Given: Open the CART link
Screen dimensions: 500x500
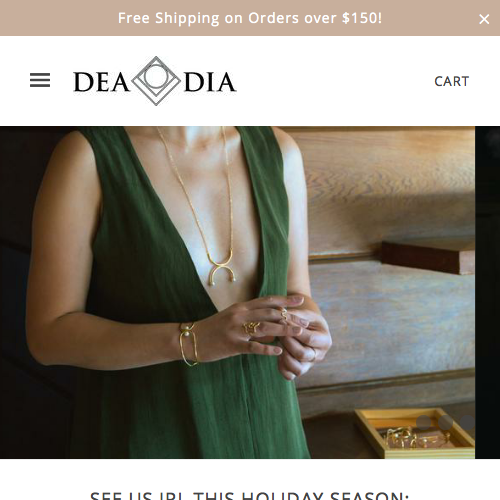Looking at the screenshot, I should (x=452, y=81).
